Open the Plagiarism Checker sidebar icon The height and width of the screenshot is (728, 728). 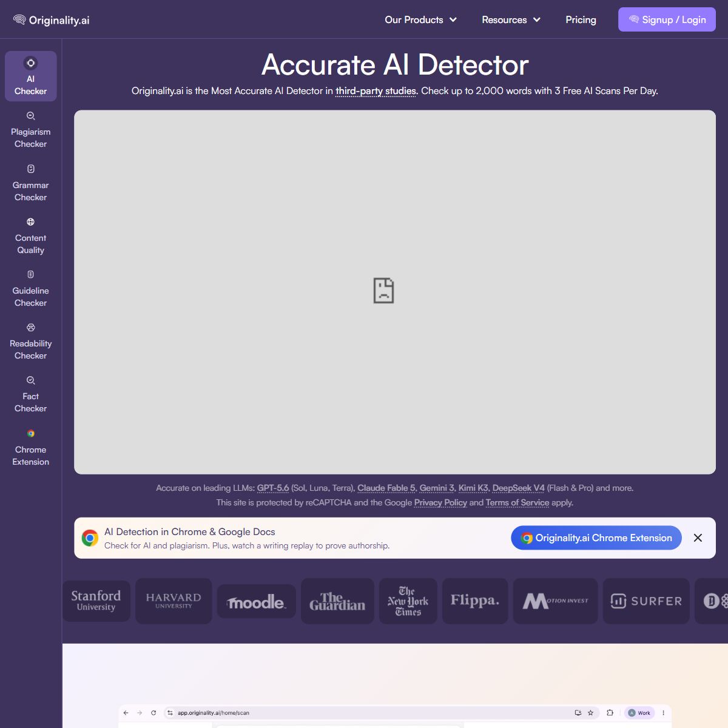pyautogui.click(x=30, y=116)
